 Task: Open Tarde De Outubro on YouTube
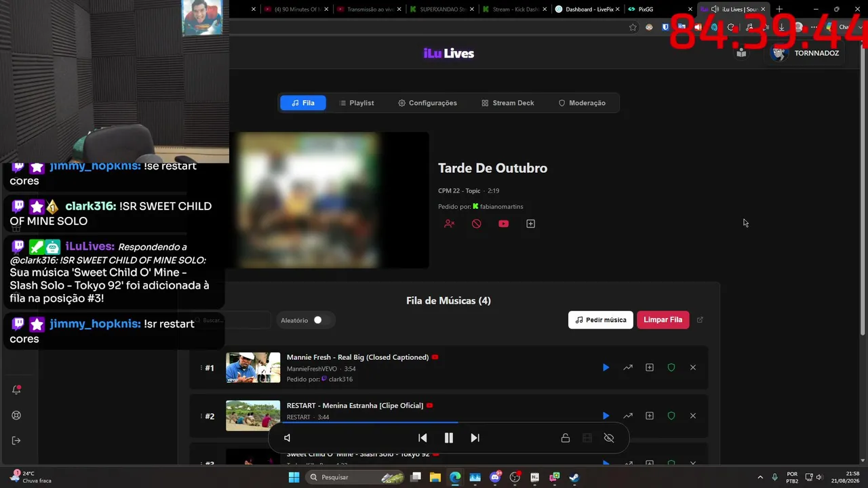[503, 224]
